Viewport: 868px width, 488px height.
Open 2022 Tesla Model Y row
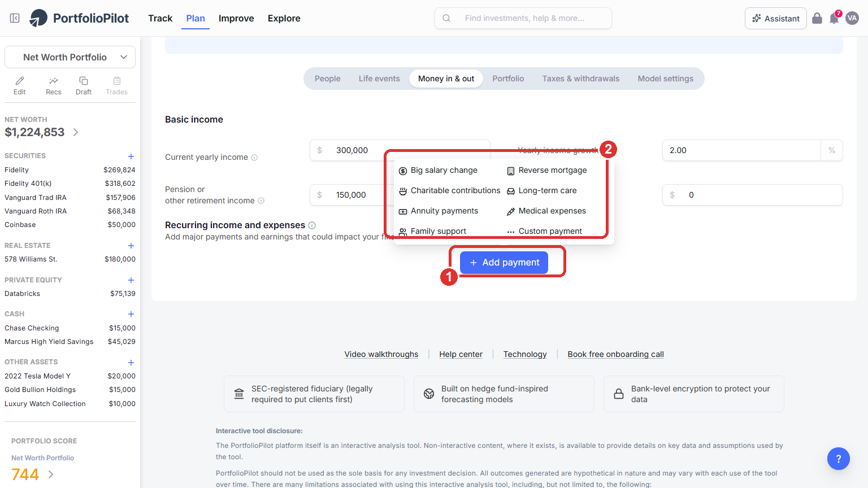[x=70, y=376]
